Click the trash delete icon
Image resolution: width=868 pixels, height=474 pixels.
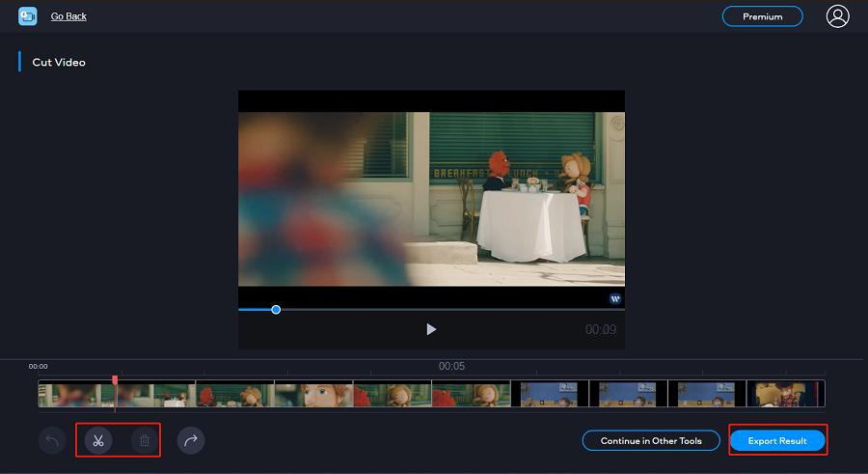145,441
